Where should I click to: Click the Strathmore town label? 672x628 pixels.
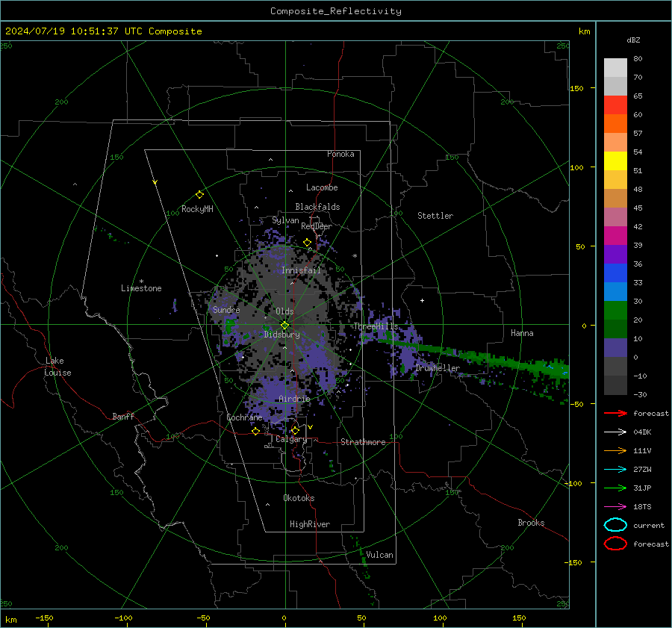pyautogui.click(x=364, y=442)
